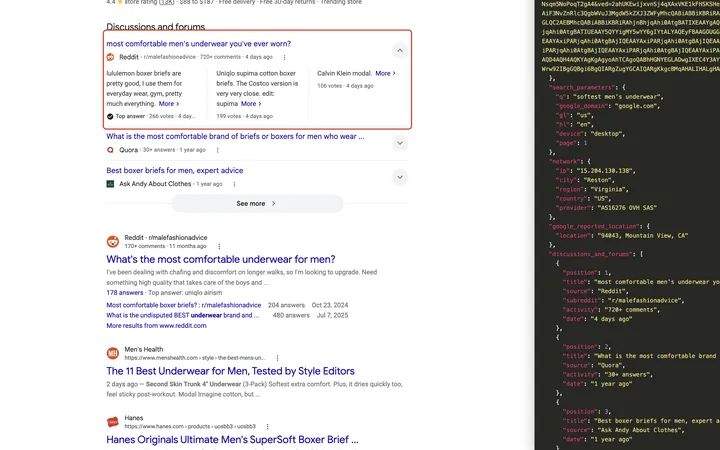This screenshot has height=450, width=720.
Task: Click the hanes.com products URL breadcrumb
Action: tap(190, 427)
